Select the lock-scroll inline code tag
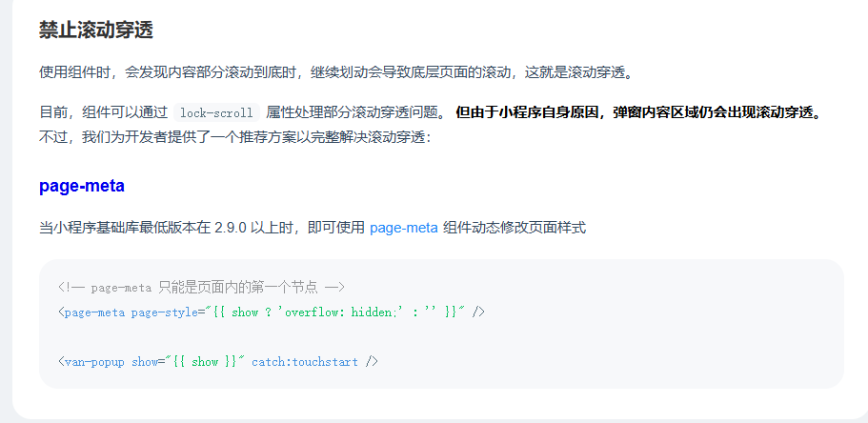 click(x=216, y=113)
